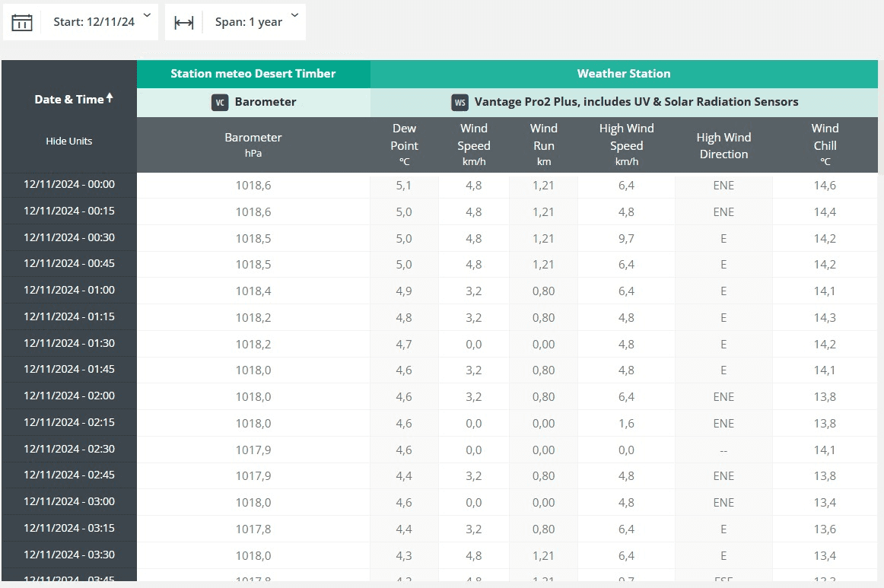Click high wind speed 1,6 at 02:15
Image resolution: width=884 pixels, height=588 pixels.
pyautogui.click(x=626, y=424)
